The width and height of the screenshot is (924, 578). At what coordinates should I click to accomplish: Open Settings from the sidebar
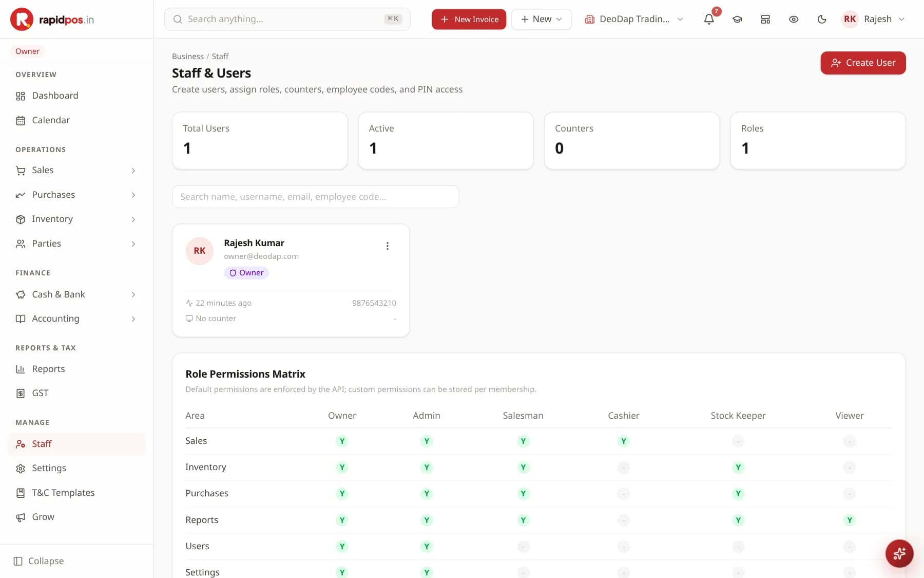click(77, 468)
